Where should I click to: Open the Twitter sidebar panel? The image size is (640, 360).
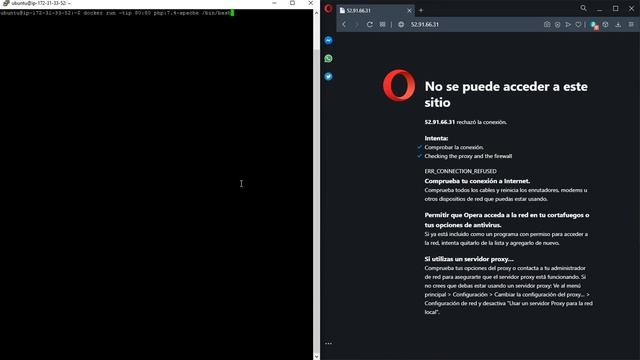(x=328, y=76)
